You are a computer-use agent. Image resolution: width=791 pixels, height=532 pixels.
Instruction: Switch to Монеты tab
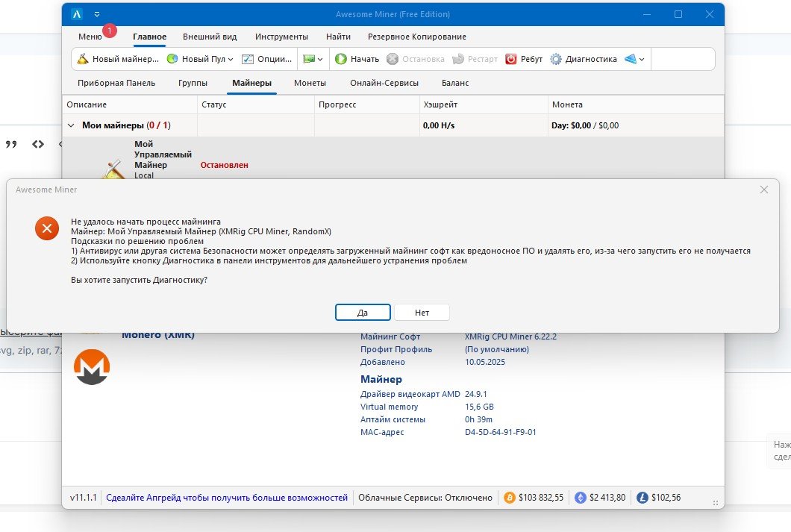310,84
